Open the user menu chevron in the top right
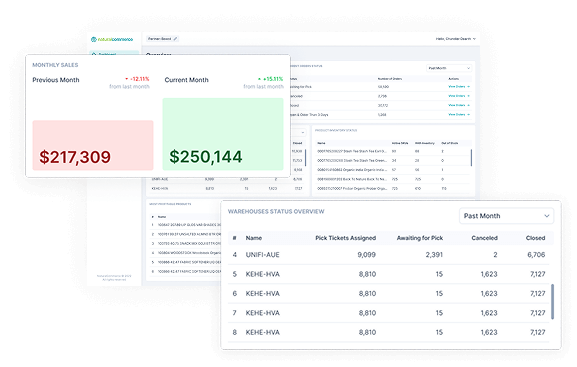577x367 pixels. pos(474,39)
